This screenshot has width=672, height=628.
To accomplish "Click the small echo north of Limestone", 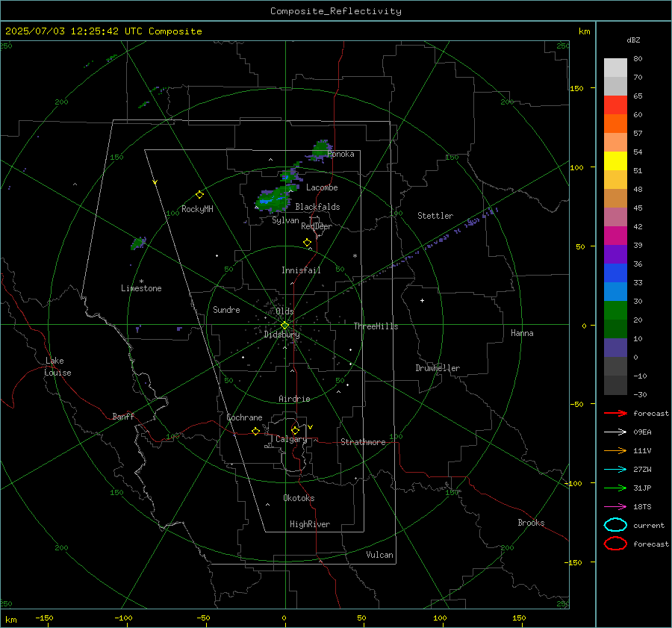I will coord(138,243).
